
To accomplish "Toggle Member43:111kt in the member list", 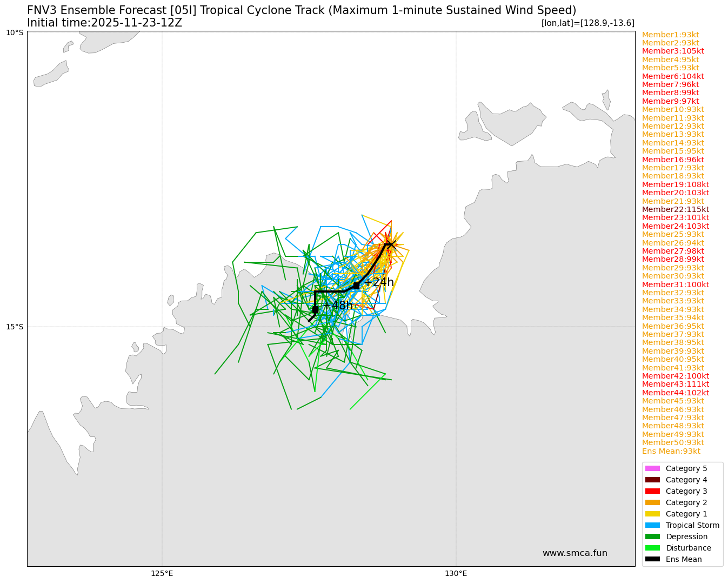I will coord(670,384).
